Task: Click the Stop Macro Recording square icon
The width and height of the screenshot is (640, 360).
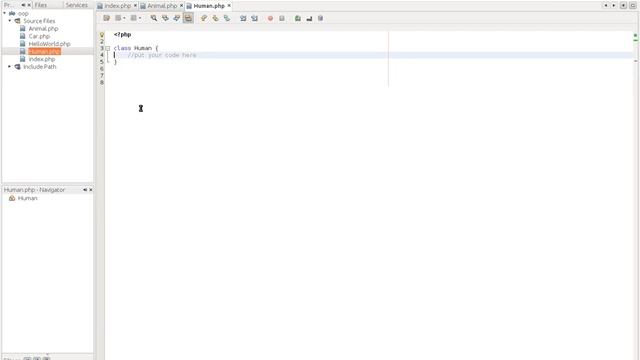Action: click(x=282, y=18)
